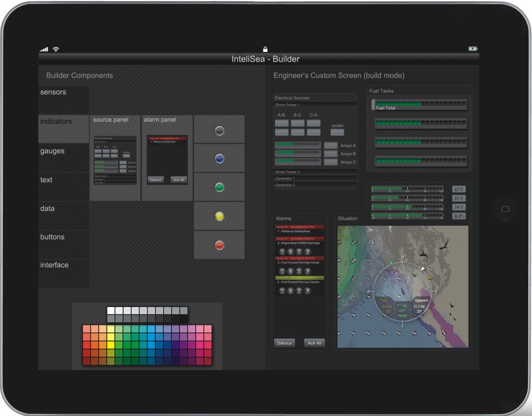The image size is (532, 416).
Task: Click Silence in alarm panel thumbnail
Action: tap(156, 180)
